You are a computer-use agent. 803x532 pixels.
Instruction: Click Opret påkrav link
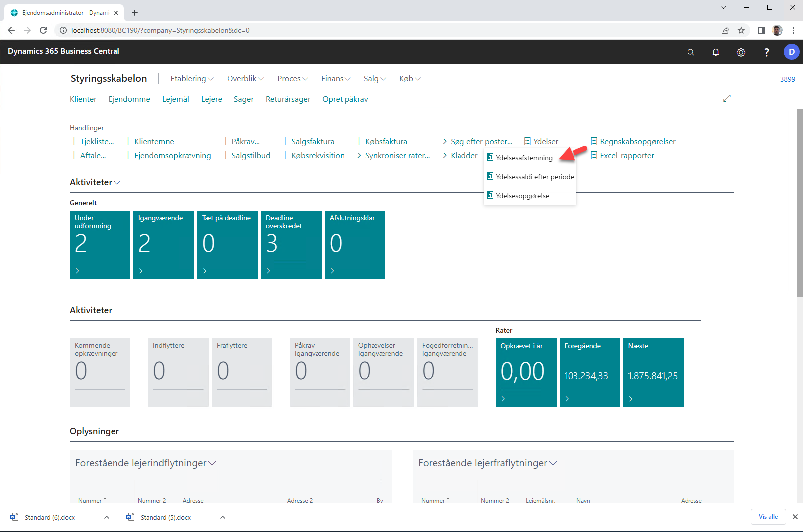point(345,99)
